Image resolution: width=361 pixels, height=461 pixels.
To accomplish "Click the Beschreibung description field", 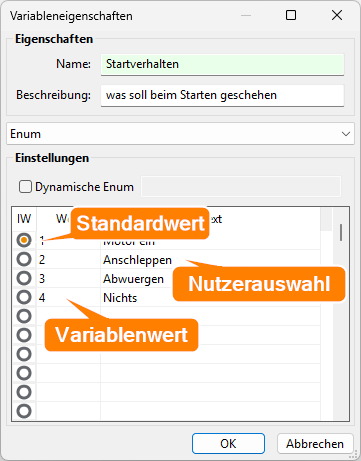I will pos(222,95).
